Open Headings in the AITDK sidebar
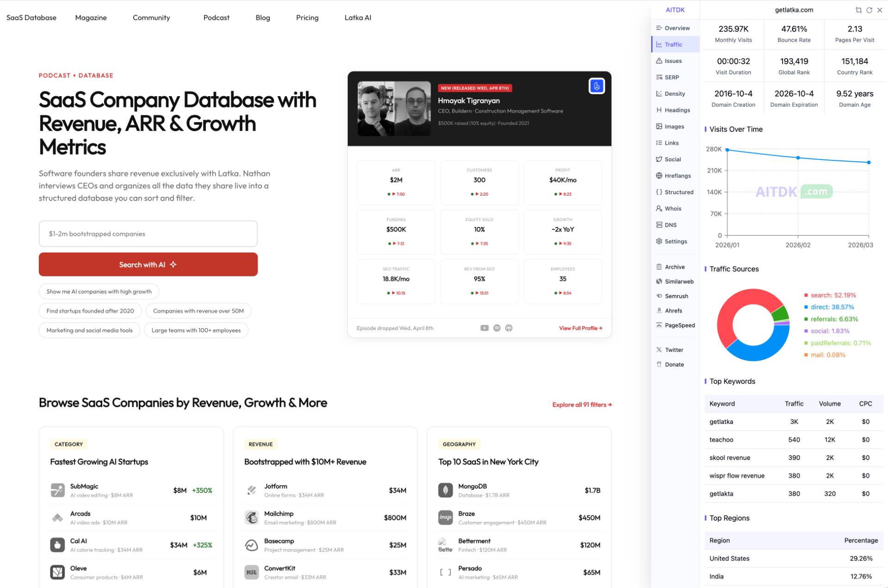The width and height of the screenshot is (888, 588). 675,110
